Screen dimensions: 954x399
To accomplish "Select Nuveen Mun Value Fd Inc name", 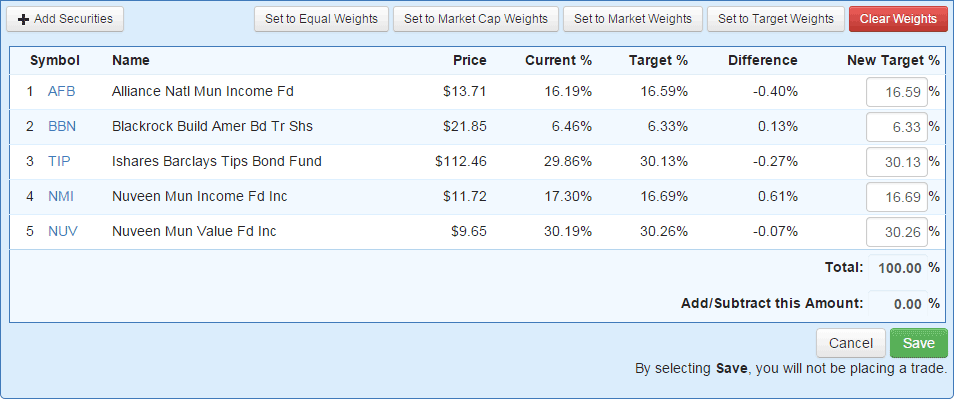I will tap(194, 232).
